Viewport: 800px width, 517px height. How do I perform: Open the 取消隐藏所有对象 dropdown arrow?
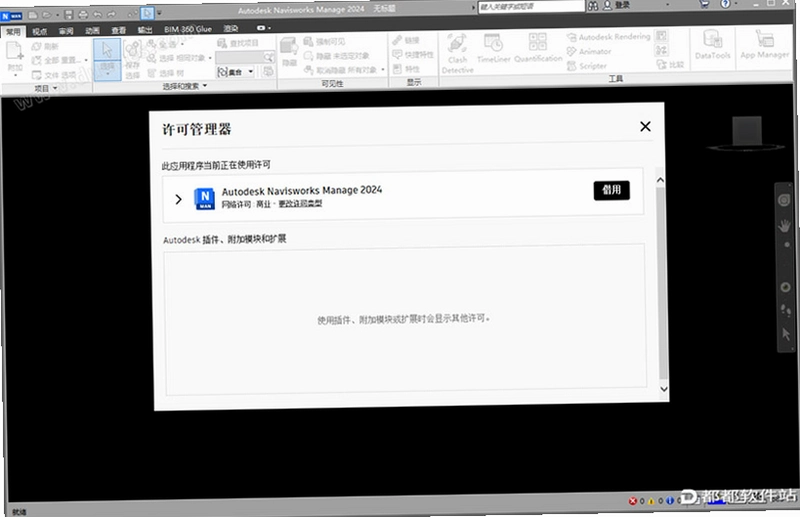[383, 69]
